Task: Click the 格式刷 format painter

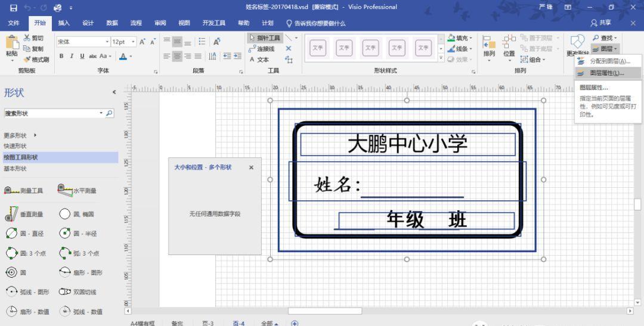Action: coord(36,59)
